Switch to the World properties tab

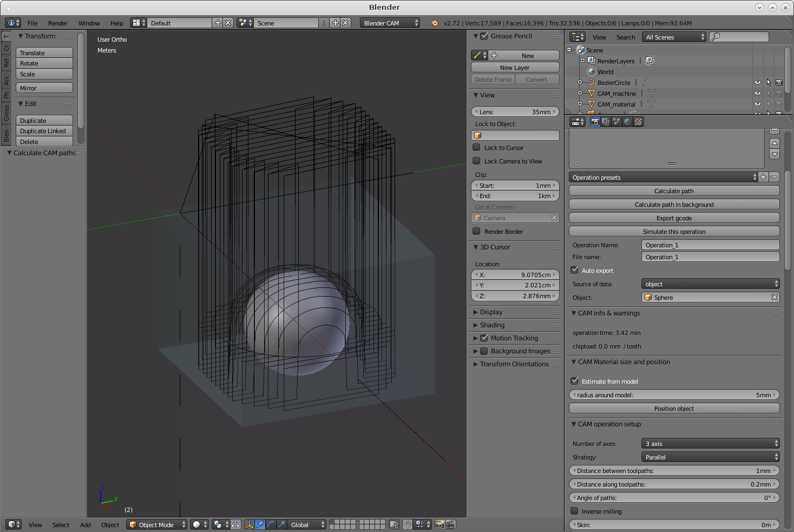(x=627, y=122)
